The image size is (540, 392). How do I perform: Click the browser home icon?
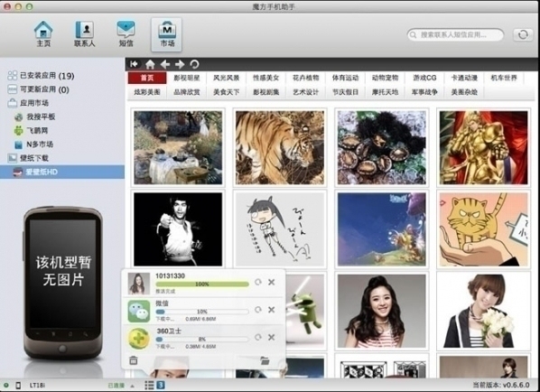point(150,64)
